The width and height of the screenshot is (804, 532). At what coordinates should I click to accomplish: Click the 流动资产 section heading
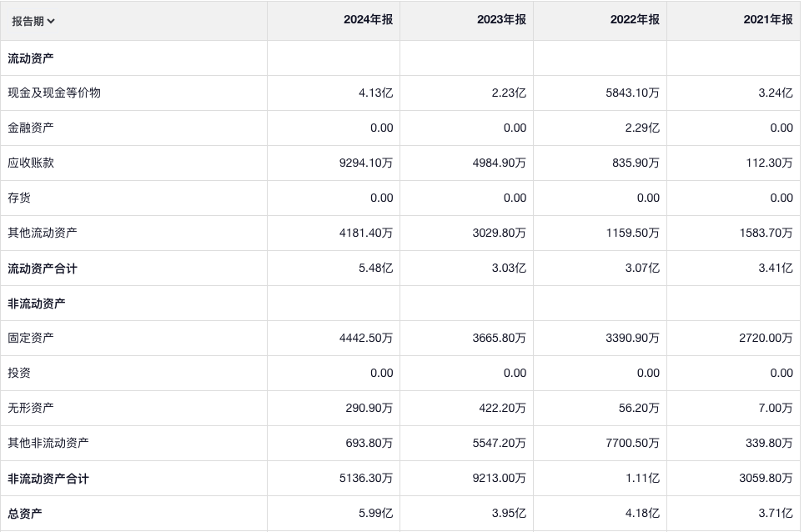pos(31,58)
